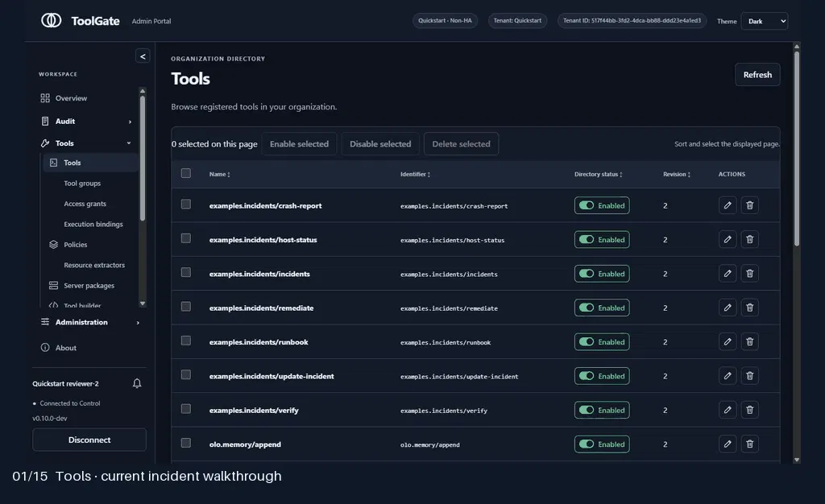The width and height of the screenshot is (825, 504).
Task: Edit the examples.incidents/host-status tool
Action: click(x=728, y=240)
